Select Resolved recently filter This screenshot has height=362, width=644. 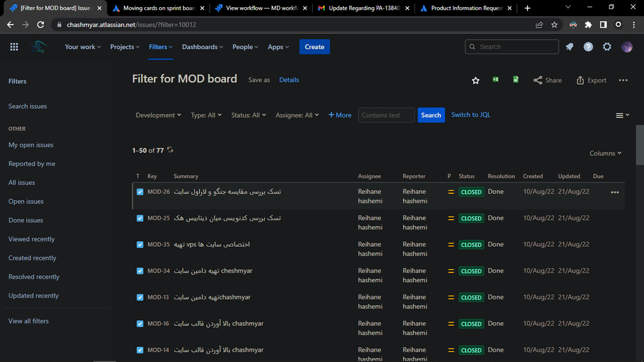point(34,277)
